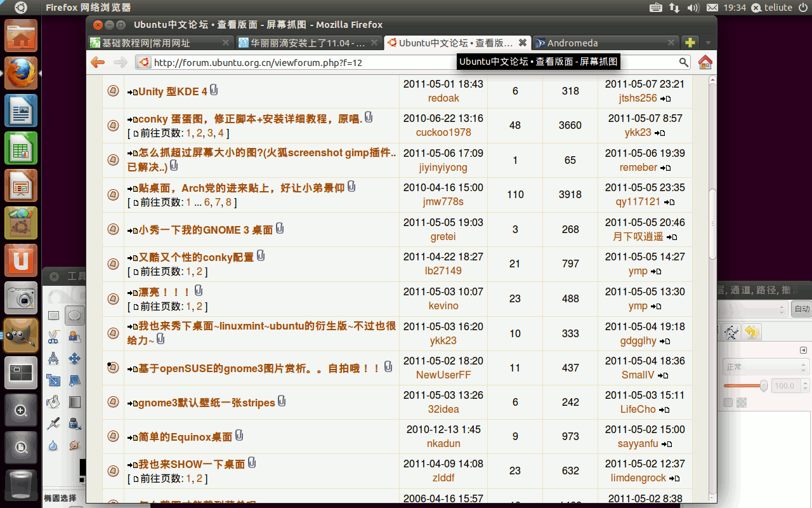Open Ubuntu Software Center from the launcher

(21, 223)
